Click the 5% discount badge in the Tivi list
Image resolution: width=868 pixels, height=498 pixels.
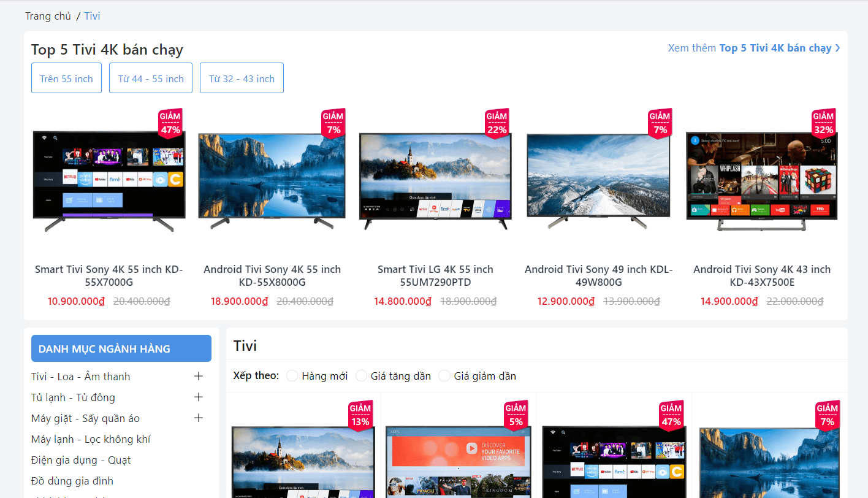pyautogui.click(x=516, y=415)
